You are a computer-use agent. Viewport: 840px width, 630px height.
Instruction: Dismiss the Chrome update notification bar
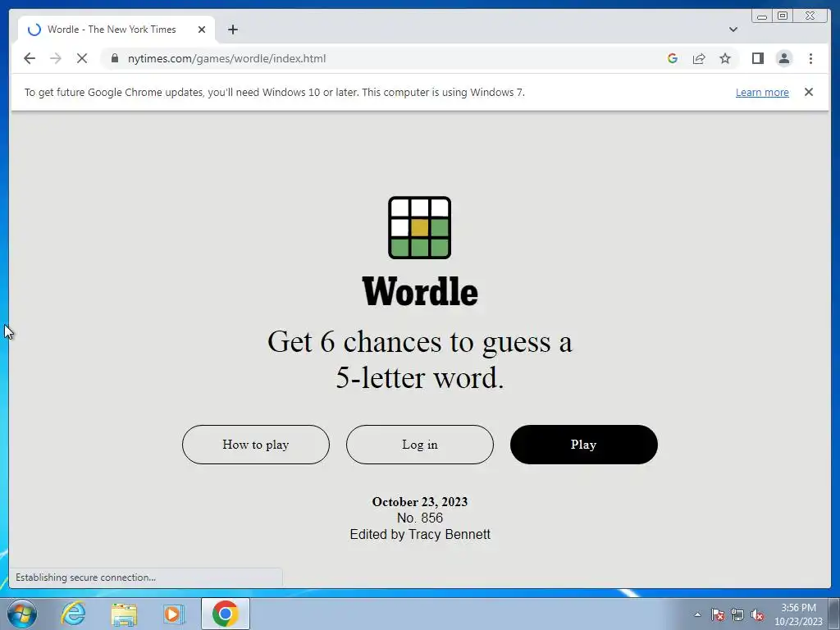[809, 92]
